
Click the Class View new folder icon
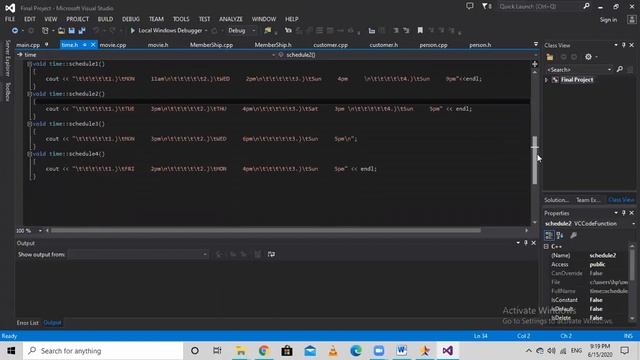point(550,57)
